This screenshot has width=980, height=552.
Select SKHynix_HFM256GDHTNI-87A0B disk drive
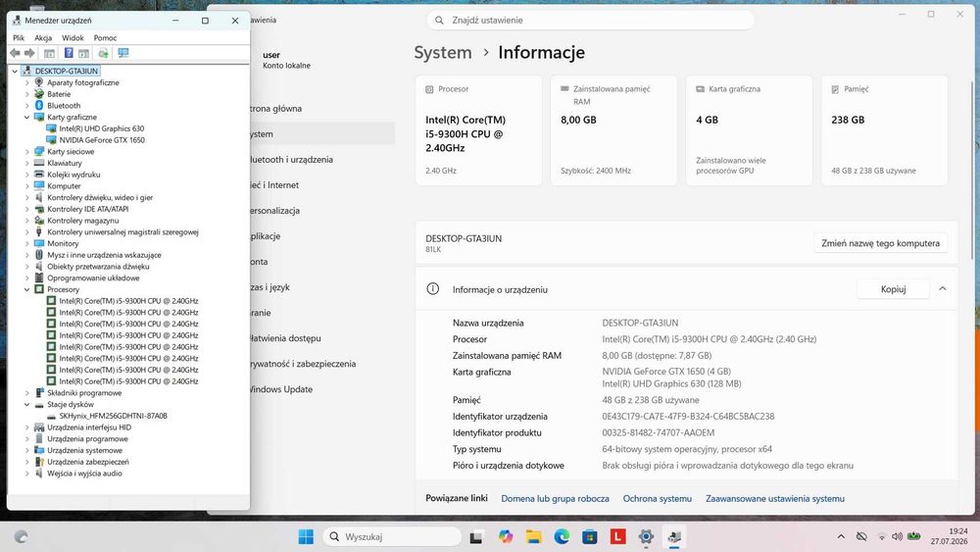click(x=113, y=416)
